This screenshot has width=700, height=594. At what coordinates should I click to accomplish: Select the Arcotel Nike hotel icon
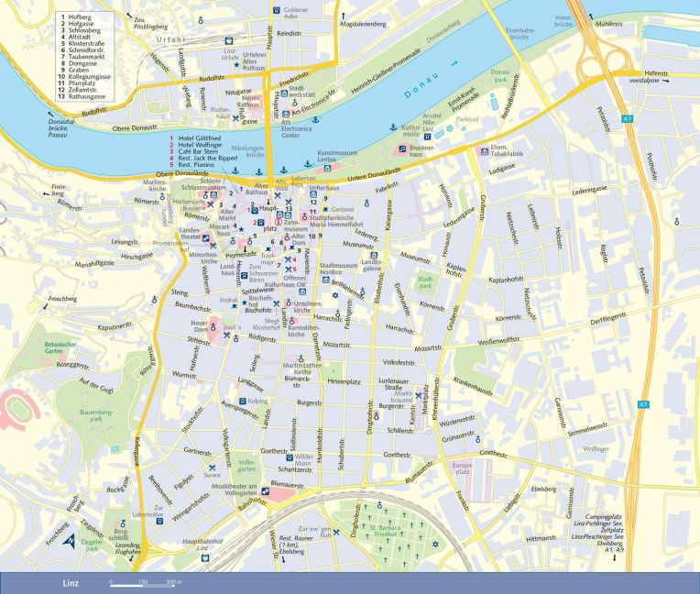(428, 138)
